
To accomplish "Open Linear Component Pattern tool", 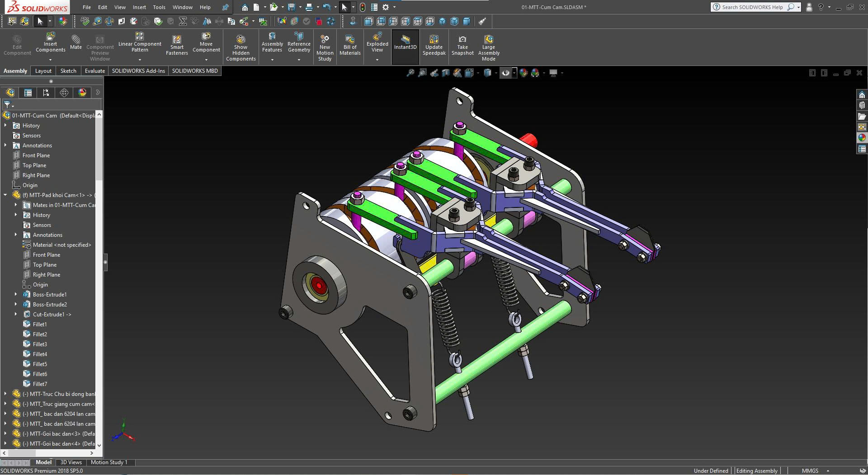I will click(x=140, y=42).
